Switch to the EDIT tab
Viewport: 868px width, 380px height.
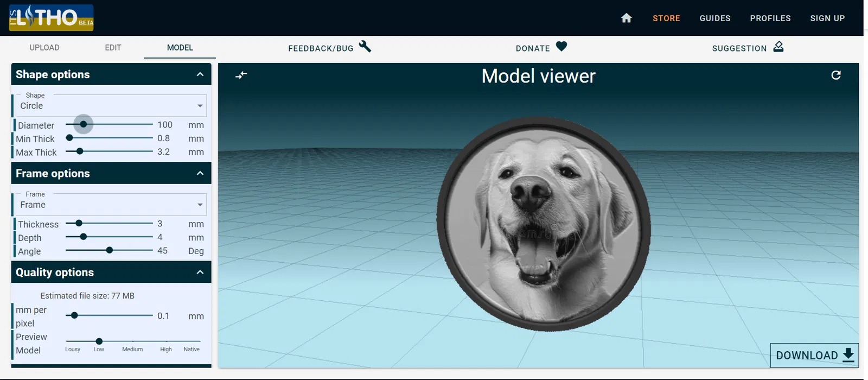(x=113, y=48)
